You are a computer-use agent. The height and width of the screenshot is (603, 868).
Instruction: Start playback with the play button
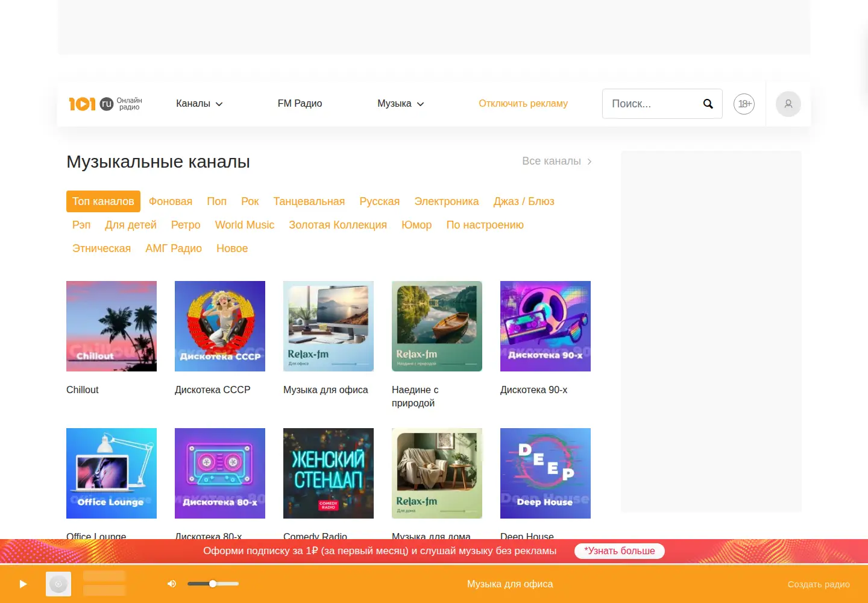click(23, 584)
